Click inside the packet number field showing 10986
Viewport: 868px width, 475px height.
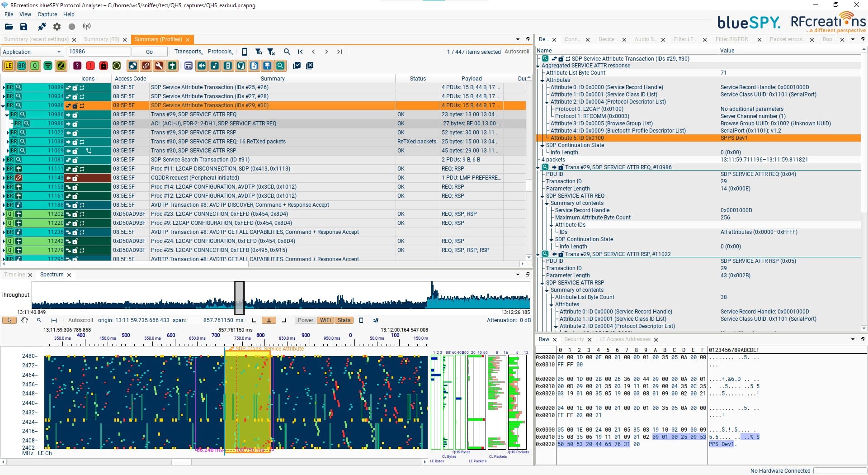(x=99, y=52)
